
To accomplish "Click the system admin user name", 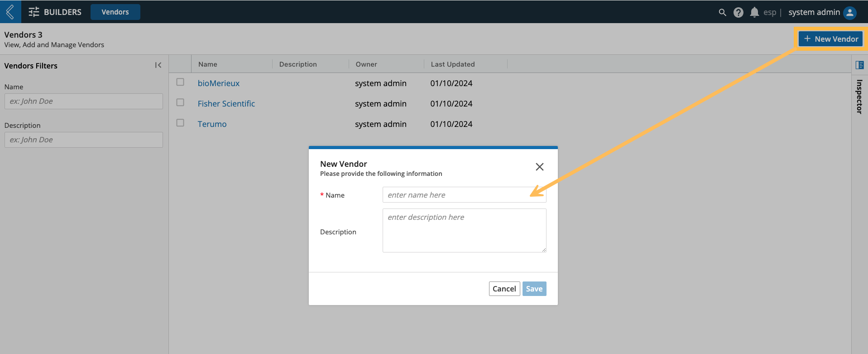I will tap(814, 12).
